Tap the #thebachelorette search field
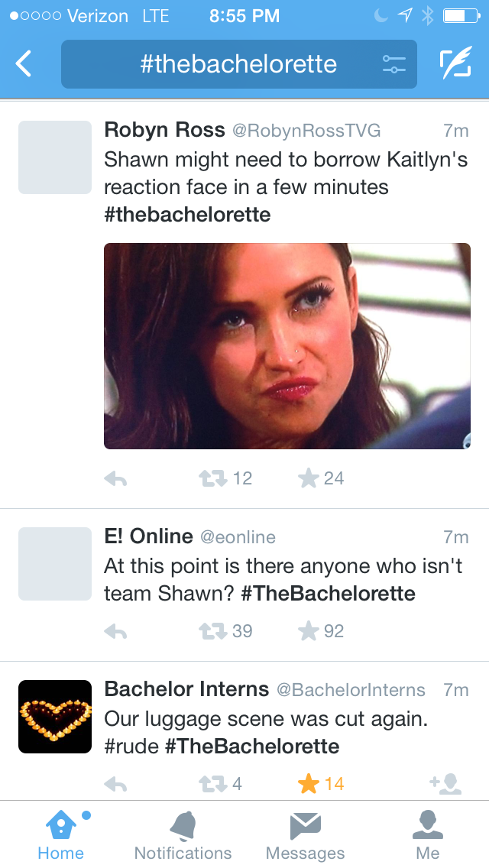The width and height of the screenshot is (489, 868). pos(238,64)
